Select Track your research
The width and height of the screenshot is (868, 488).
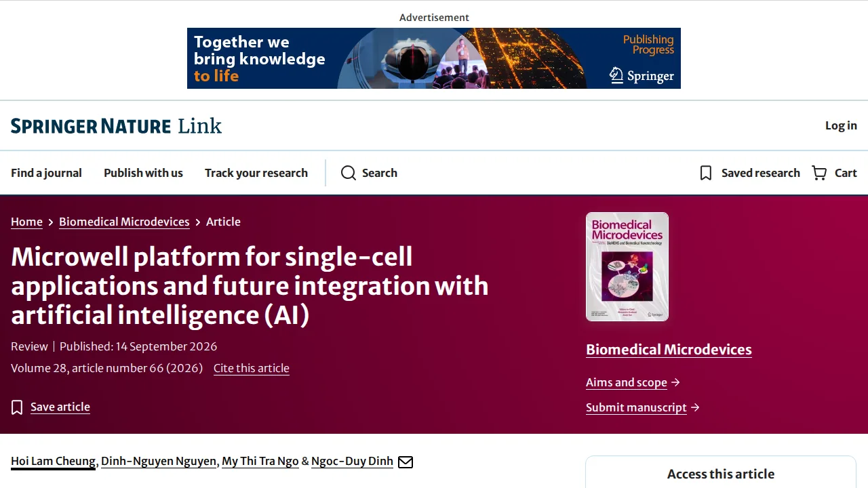(256, 173)
